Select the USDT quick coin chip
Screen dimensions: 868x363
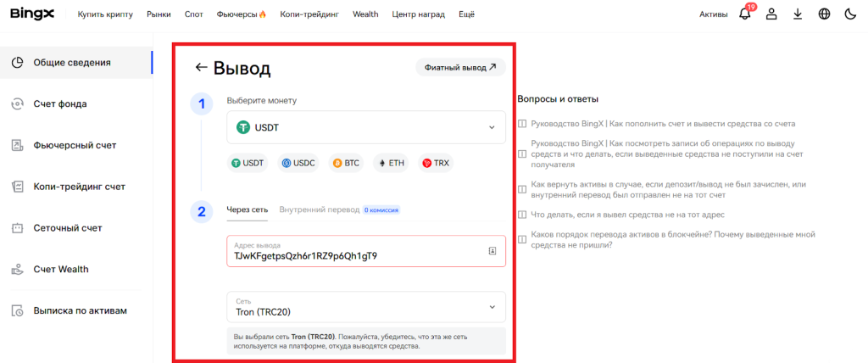[248, 164]
